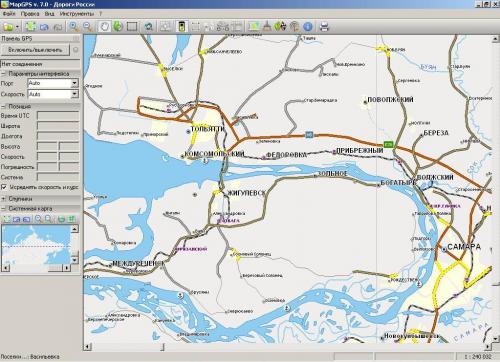500x362 pixels.
Task: Click the ЖИГУЛЕВСК city label
Action: 246,193
